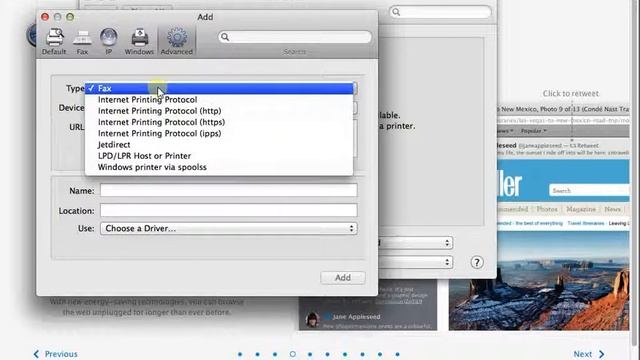The image size is (640, 360).
Task: Pick Internet Printing Protocol (https)
Action: pos(219,122)
